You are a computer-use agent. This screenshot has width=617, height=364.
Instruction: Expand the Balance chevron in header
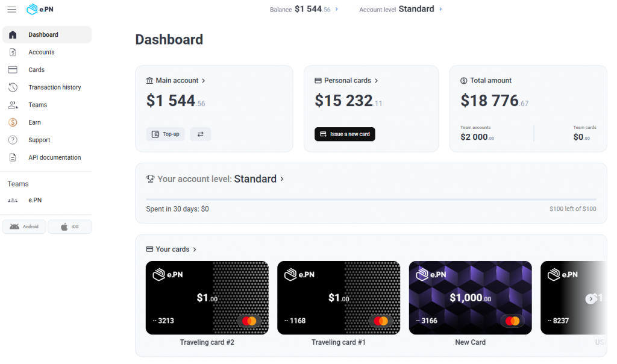pyautogui.click(x=336, y=9)
